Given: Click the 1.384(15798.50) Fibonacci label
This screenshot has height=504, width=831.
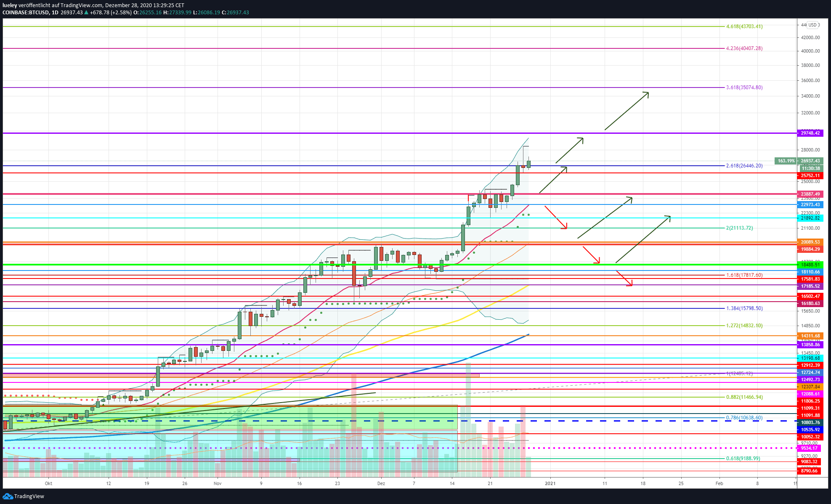Looking at the screenshot, I should coord(744,308).
